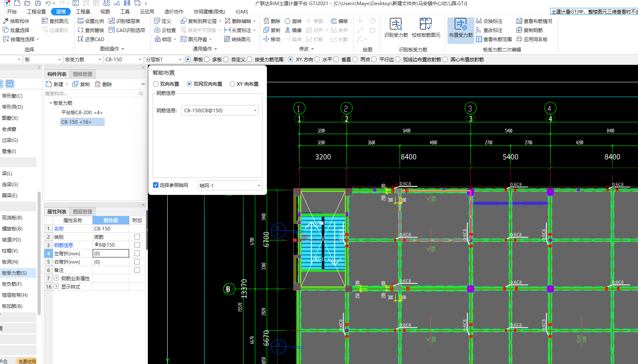Open the 分层板1 dropdown

click(x=163, y=59)
